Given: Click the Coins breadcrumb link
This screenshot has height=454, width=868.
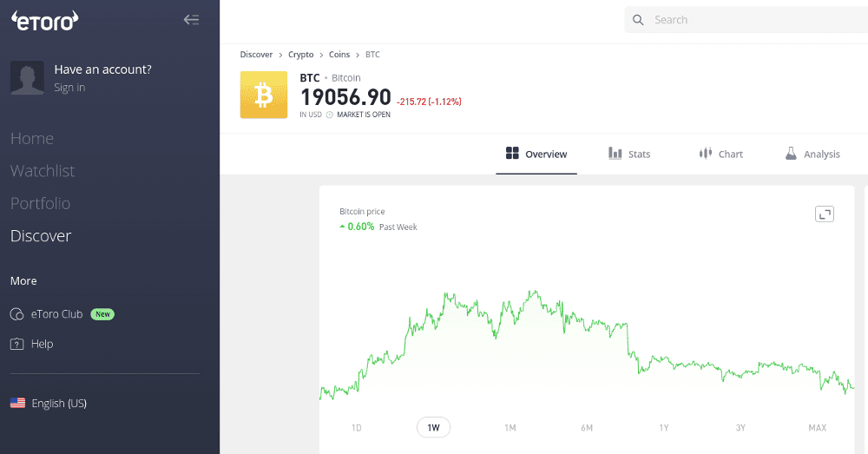Looking at the screenshot, I should point(339,55).
